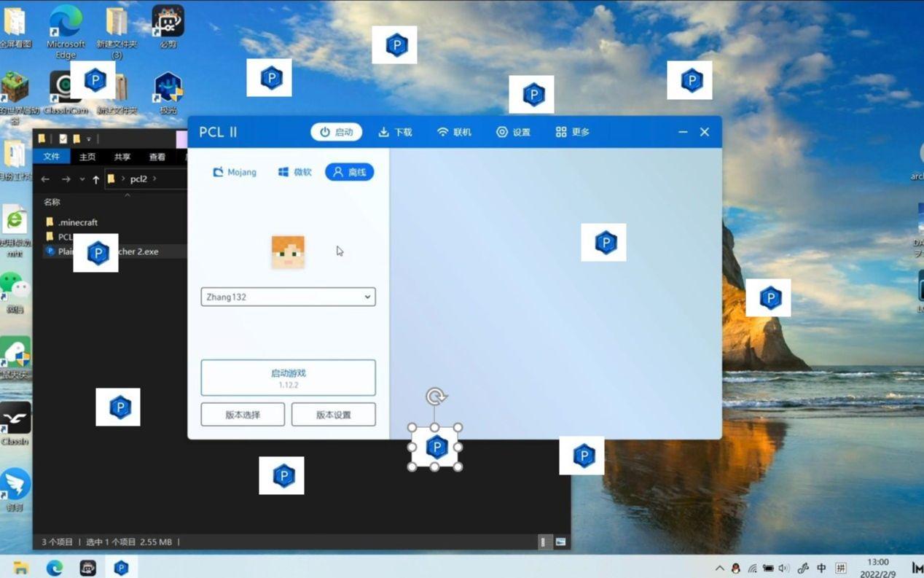The width and height of the screenshot is (924, 578).
Task: Select 新建文件夹 (3) desktop folder
Action: coord(117,31)
